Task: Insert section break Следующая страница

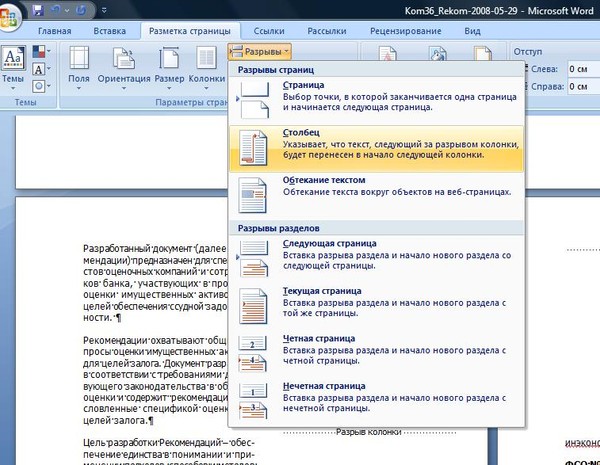Action: pos(377,259)
